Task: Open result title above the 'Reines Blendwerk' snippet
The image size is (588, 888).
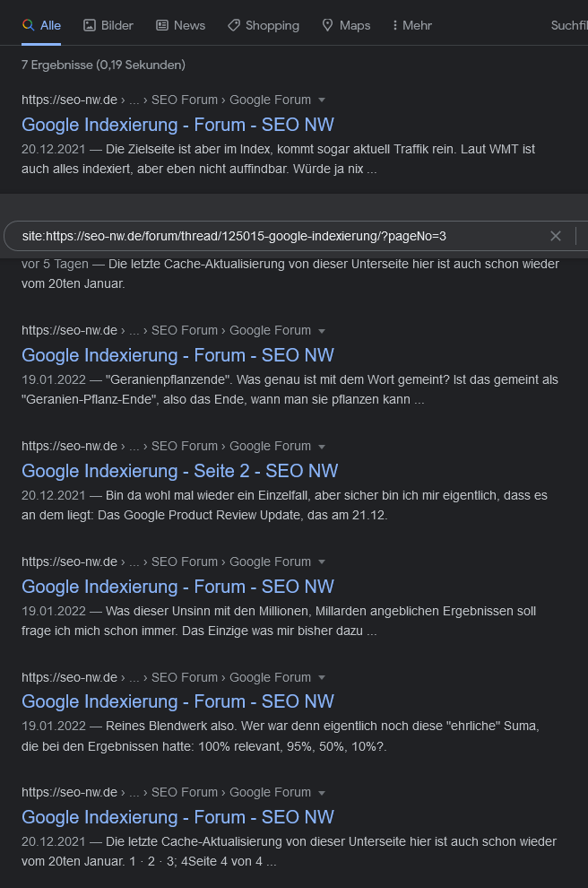Action: tap(177, 701)
